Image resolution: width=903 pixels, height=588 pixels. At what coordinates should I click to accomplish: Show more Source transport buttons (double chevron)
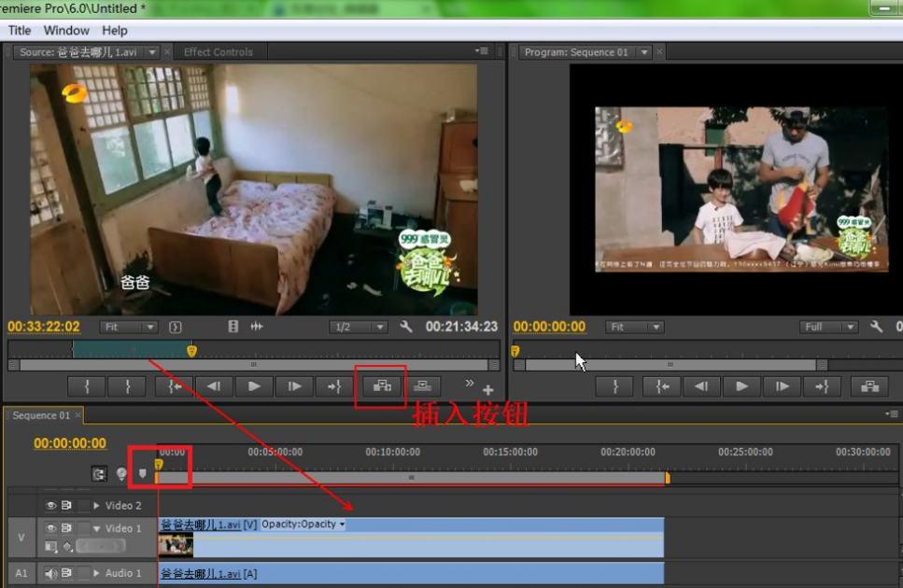point(470,384)
